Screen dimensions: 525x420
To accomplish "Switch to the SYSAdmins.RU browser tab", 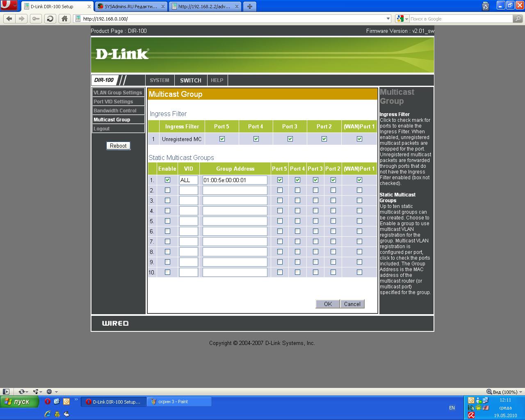I will pos(131,7).
